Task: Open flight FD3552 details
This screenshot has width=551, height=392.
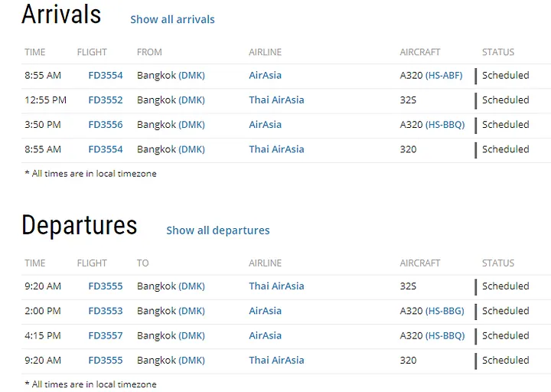Action: (x=106, y=100)
